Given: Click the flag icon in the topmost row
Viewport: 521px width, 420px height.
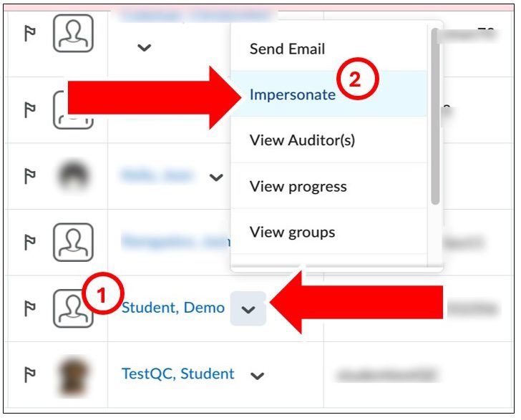Looking at the screenshot, I should 30,33.
